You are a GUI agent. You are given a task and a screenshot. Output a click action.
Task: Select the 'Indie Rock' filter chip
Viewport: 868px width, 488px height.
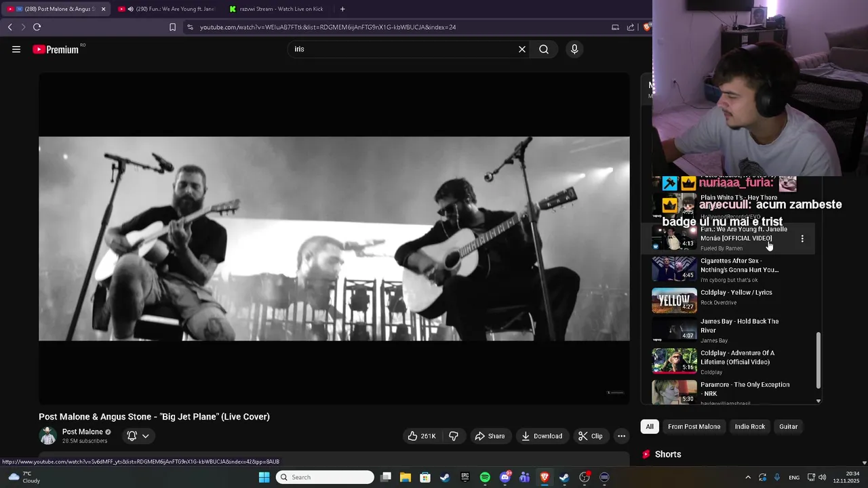click(x=750, y=426)
